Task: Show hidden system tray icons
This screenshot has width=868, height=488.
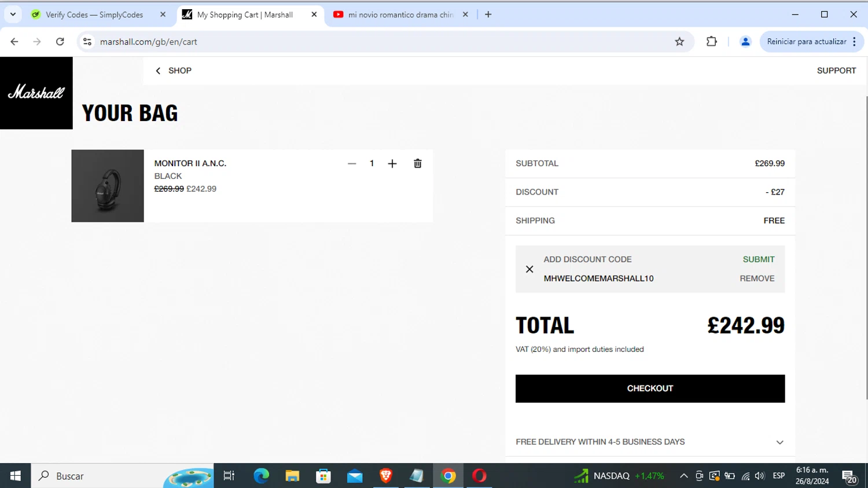Action: coord(683,476)
